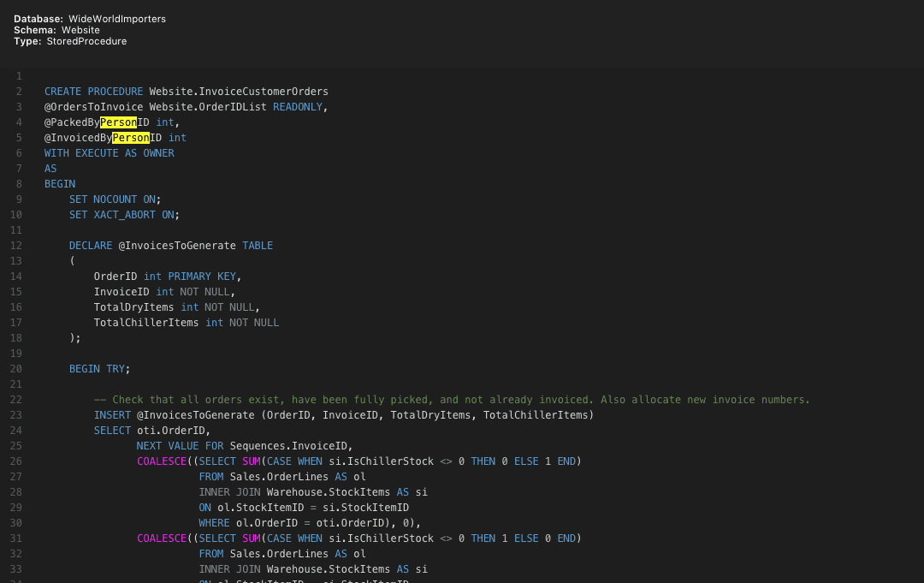This screenshot has height=583, width=924.
Task: Click Sequences.InvoiceID in NEXT VALUE line
Action: (291, 446)
